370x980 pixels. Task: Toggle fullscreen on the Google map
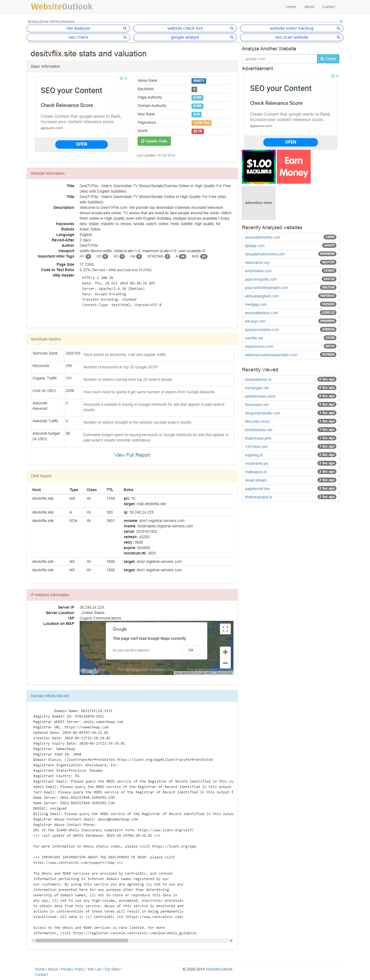click(x=225, y=629)
